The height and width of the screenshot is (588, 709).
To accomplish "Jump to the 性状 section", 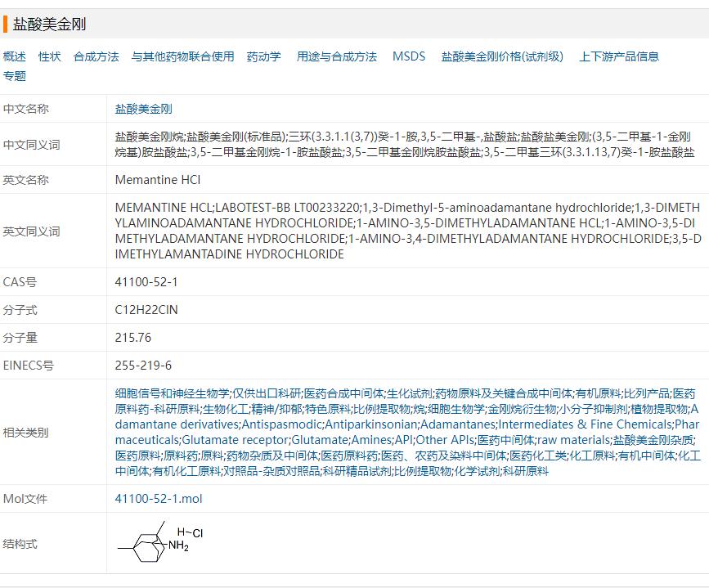I will (x=50, y=56).
